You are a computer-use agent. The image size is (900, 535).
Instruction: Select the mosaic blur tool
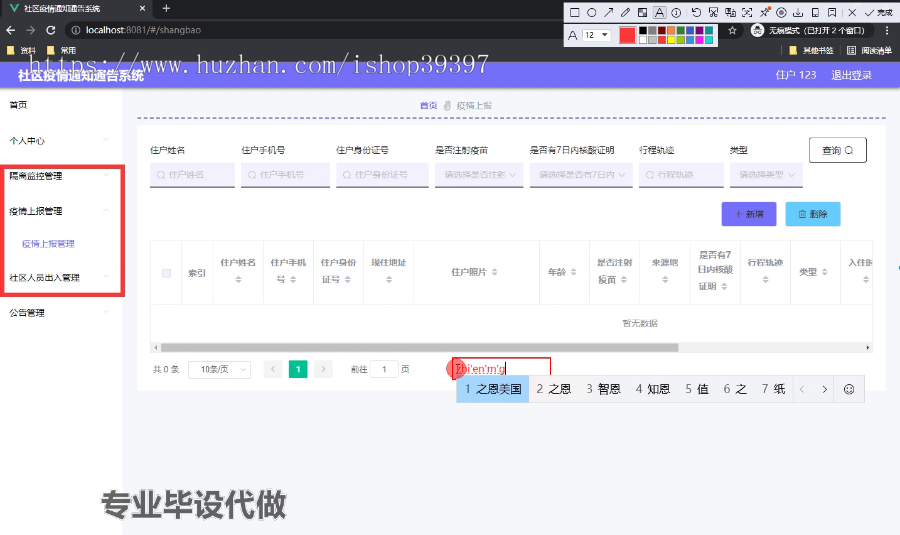643,12
